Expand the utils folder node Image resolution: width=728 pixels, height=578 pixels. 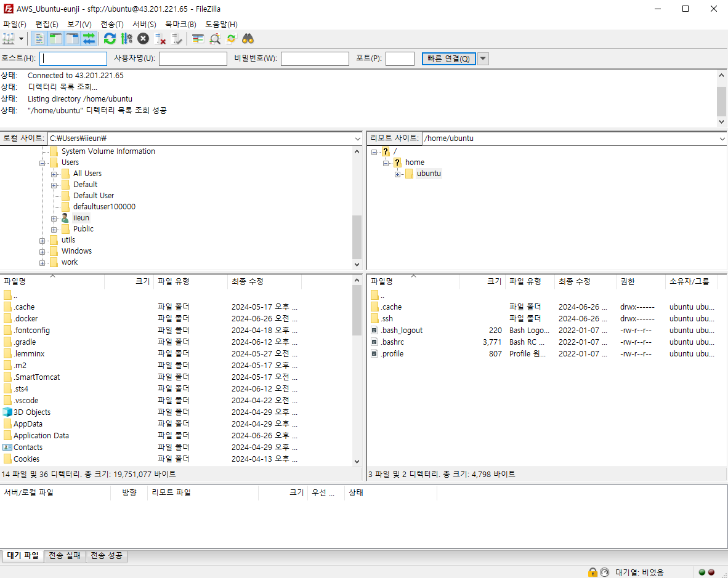[x=42, y=241]
